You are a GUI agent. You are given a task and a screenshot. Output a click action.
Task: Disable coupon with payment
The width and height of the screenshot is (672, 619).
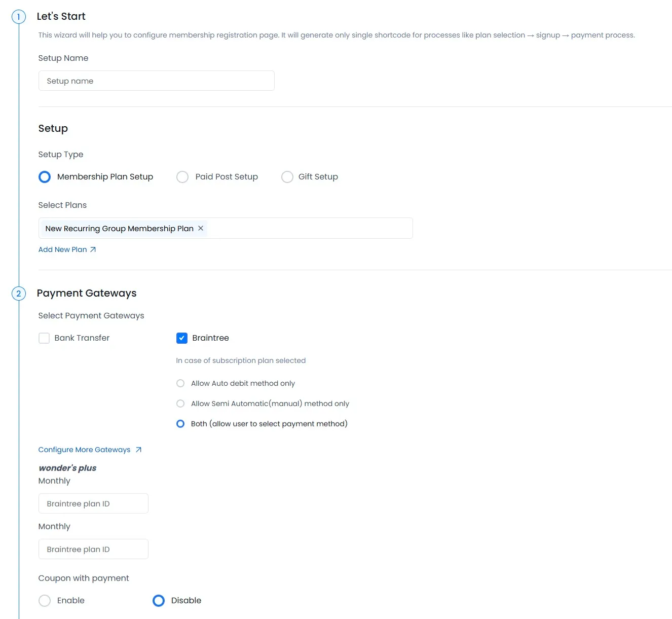158,600
